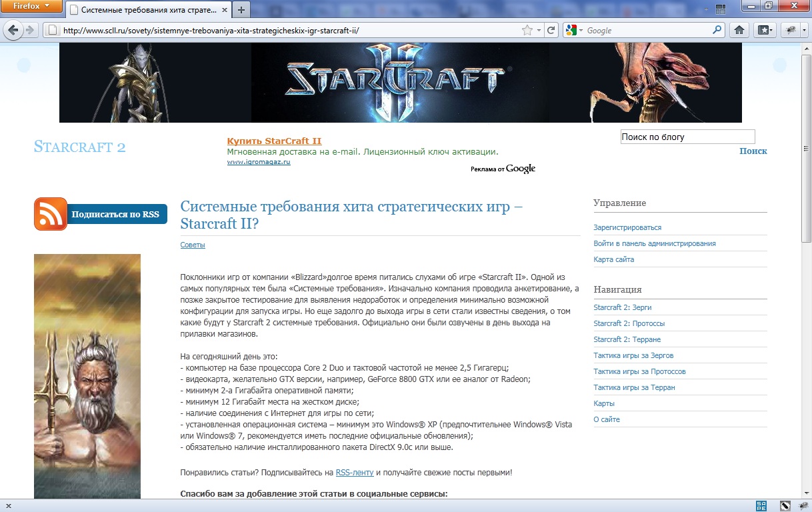Click the pen add-on icon in status bar
The width and height of the screenshot is (812, 512).
coord(785,505)
